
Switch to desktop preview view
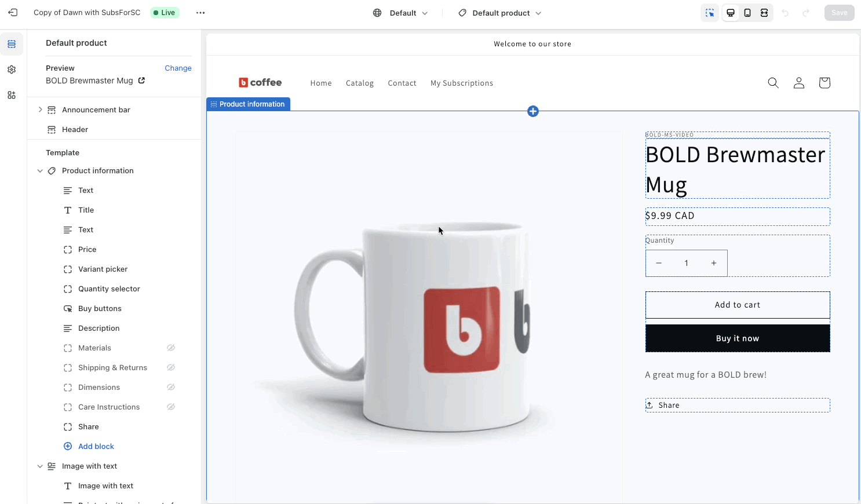point(731,13)
